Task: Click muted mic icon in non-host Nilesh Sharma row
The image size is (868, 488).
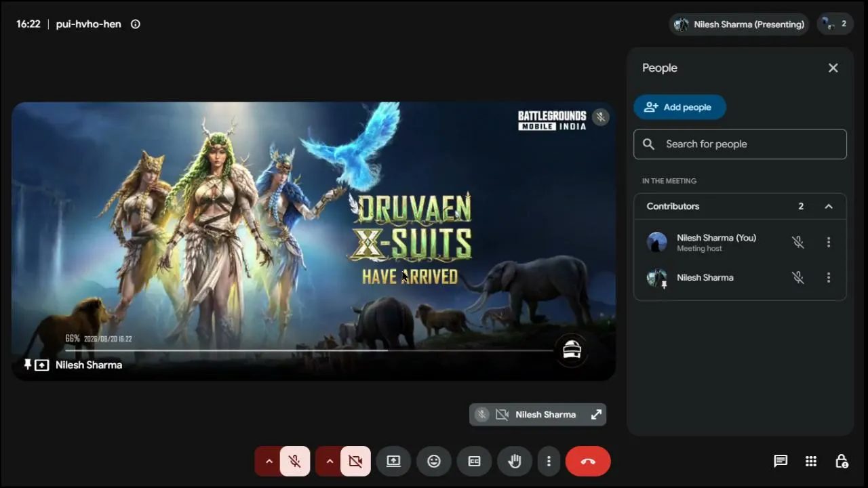Action: (798, 277)
